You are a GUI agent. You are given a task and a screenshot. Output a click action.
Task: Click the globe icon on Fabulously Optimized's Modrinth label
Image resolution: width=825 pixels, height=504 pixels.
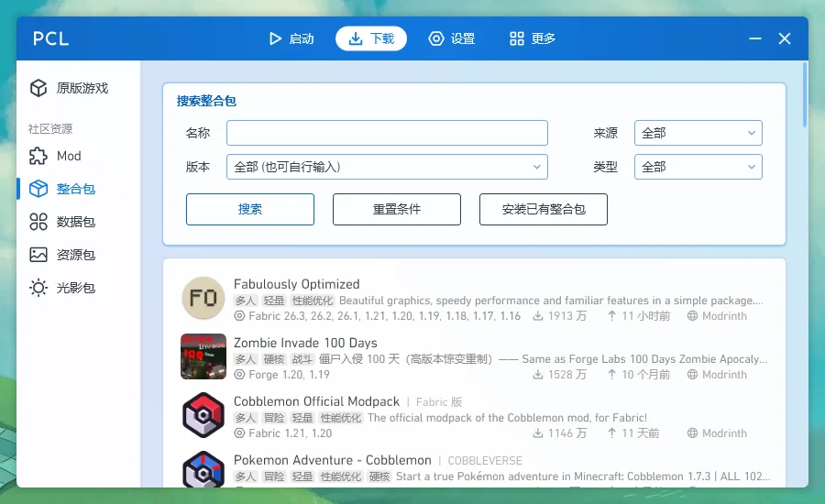[692, 315]
